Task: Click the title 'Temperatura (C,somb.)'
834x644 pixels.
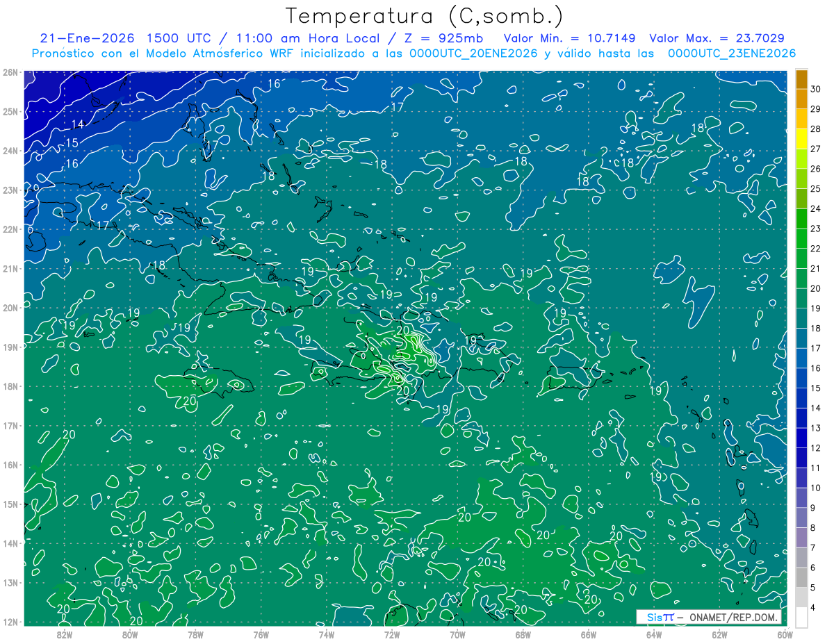Action: (425, 16)
